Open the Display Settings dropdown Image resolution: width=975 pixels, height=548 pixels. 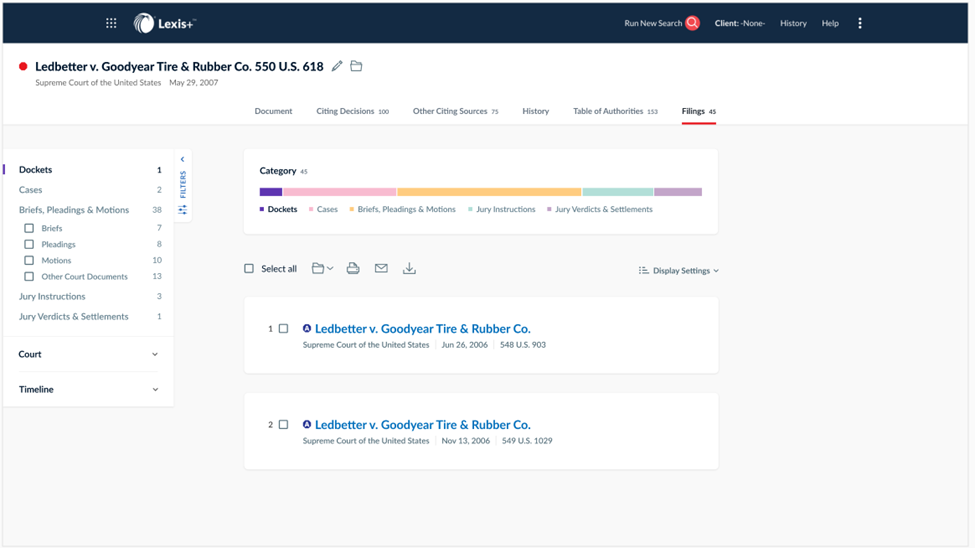(679, 271)
